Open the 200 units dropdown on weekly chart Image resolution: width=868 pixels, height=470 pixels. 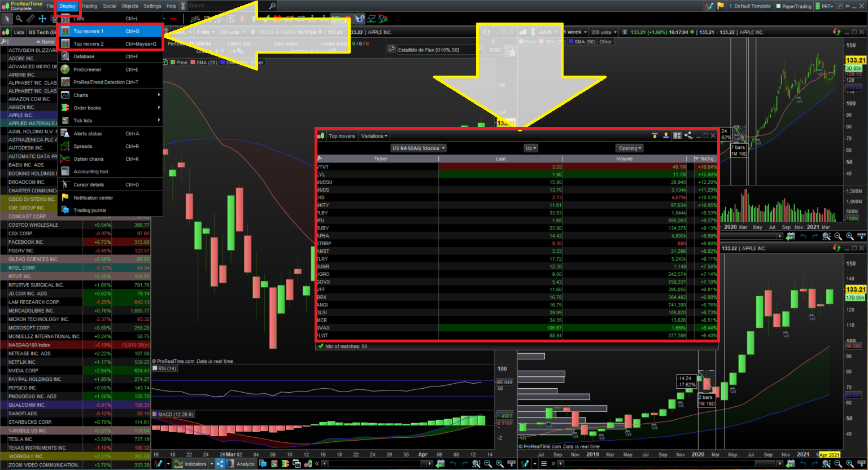pos(604,32)
